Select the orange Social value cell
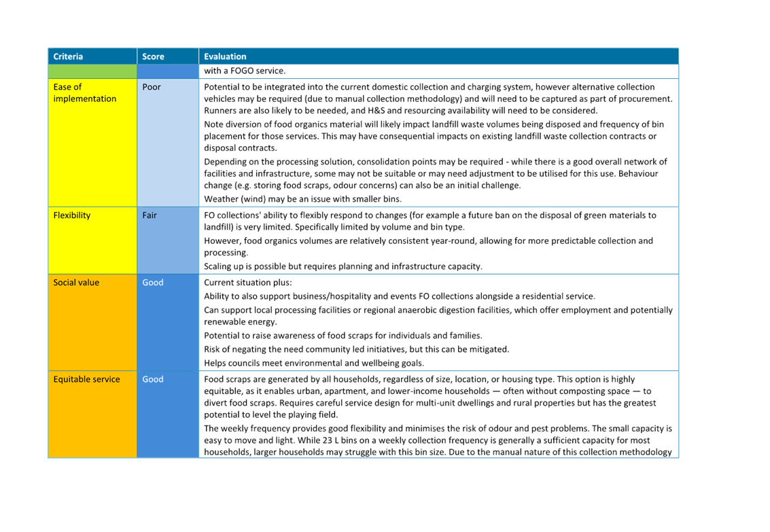 tap(92, 319)
